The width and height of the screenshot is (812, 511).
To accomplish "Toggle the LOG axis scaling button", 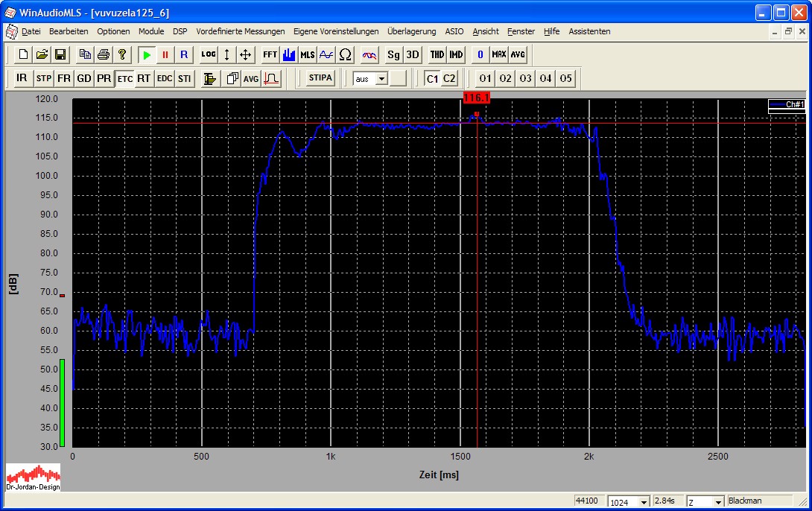I will click(x=208, y=54).
